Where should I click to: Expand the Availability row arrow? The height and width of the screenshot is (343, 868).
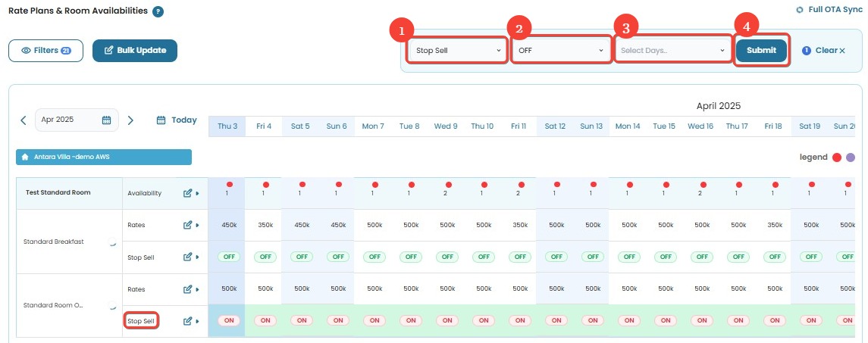tap(198, 194)
